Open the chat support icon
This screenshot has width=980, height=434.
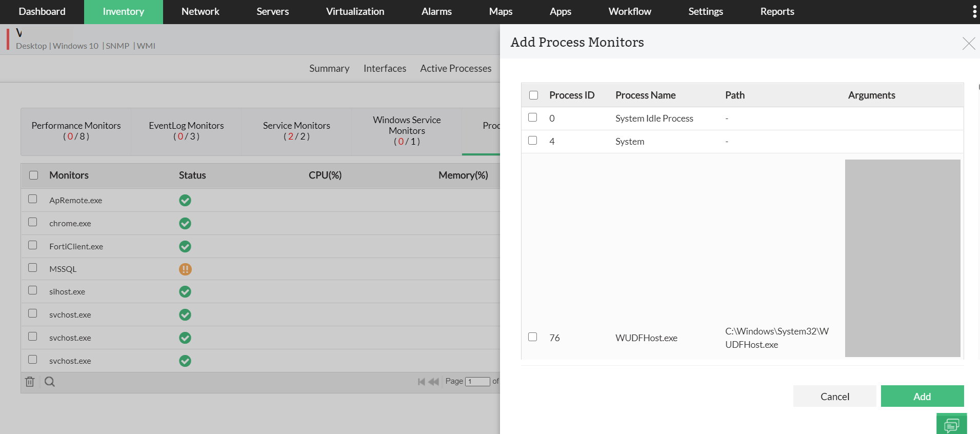click(x=951, y=425)
